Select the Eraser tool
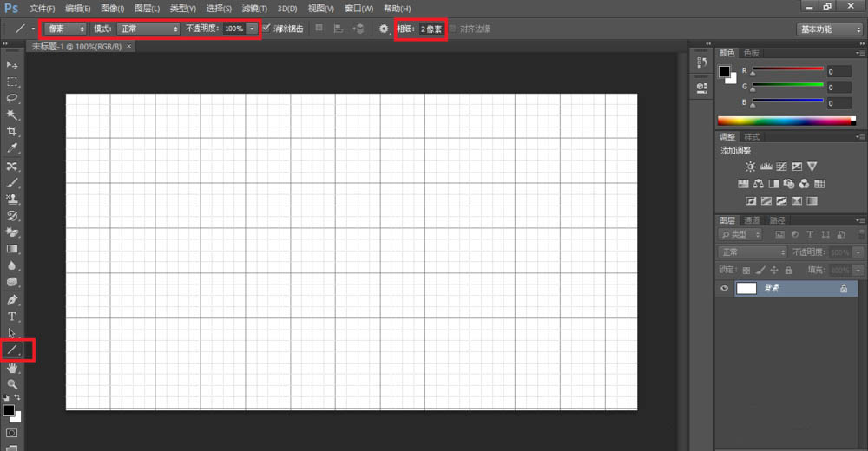868x451 pixels. [x=11, y=232]
